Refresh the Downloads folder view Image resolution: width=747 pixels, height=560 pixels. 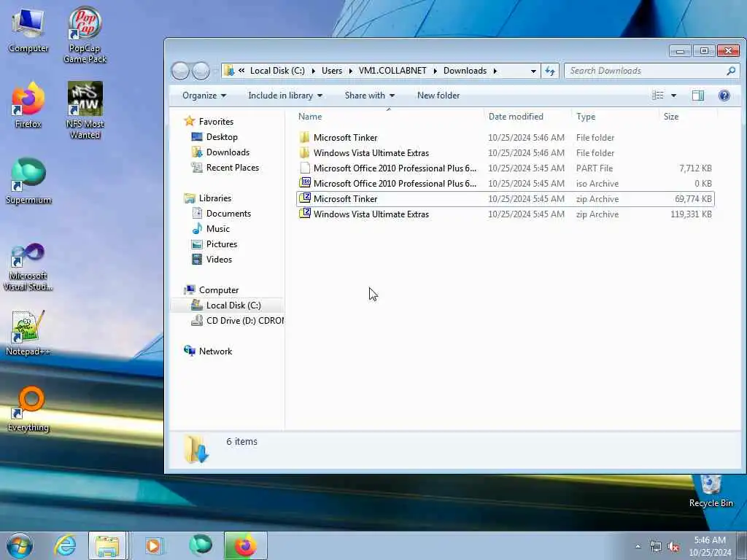click(x=550, y=71)
